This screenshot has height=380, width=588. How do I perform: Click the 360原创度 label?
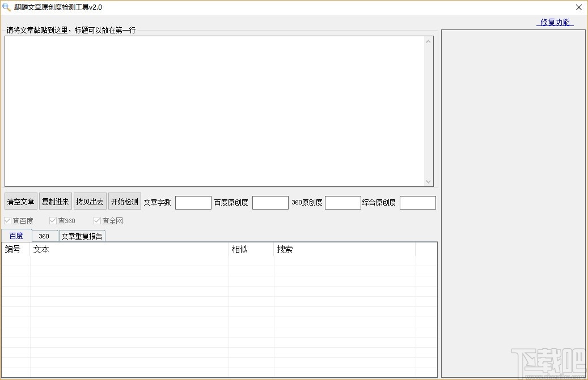[307, 202]
